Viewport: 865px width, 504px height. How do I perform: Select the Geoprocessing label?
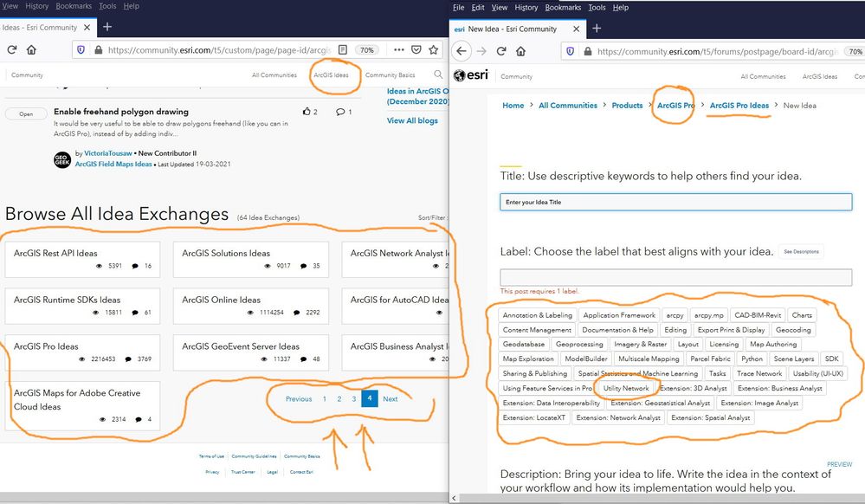tap(579, 344)
